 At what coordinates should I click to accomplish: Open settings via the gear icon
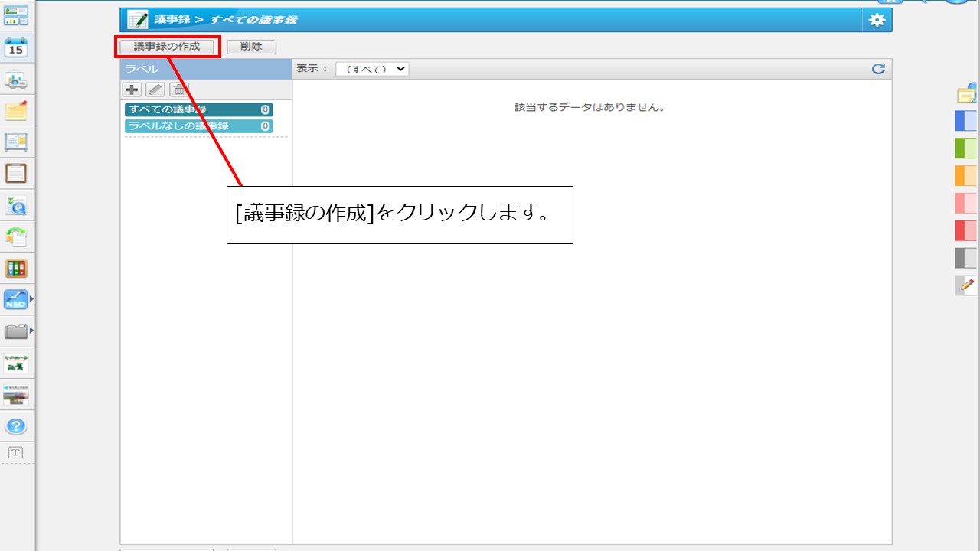coord(877,21)
